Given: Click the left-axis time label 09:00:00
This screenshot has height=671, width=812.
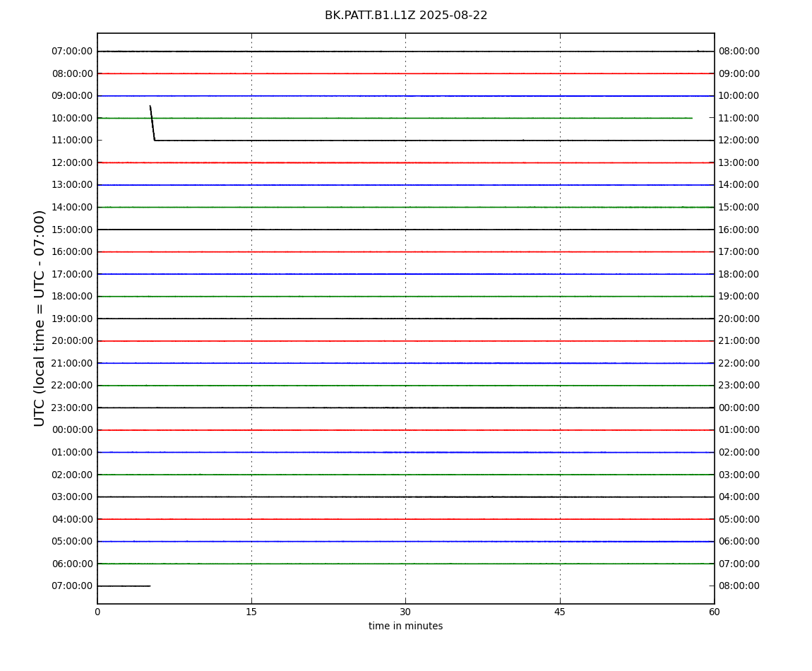Looking at the screenshot, I should tap(72, 96).
